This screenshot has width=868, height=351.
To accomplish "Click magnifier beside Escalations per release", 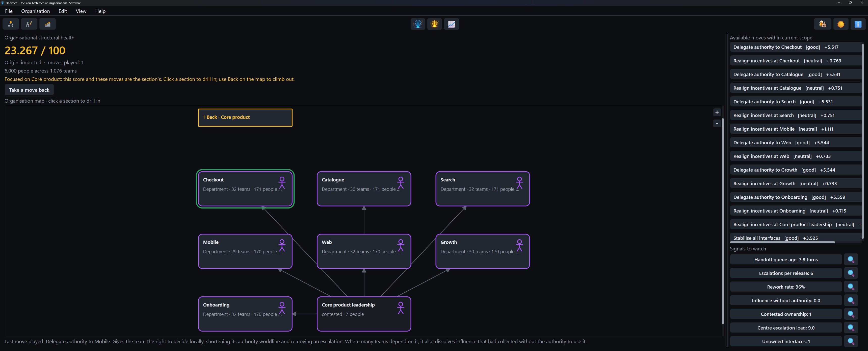I will tap(851, 273).
